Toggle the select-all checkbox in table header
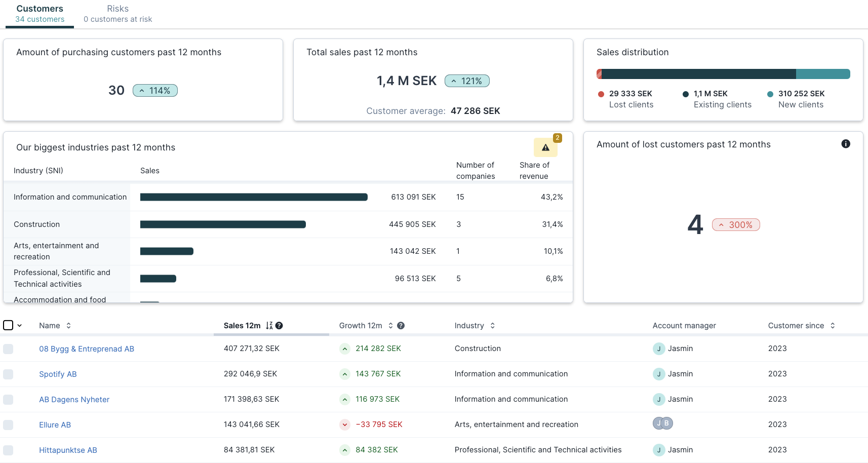 click(8, 325)
